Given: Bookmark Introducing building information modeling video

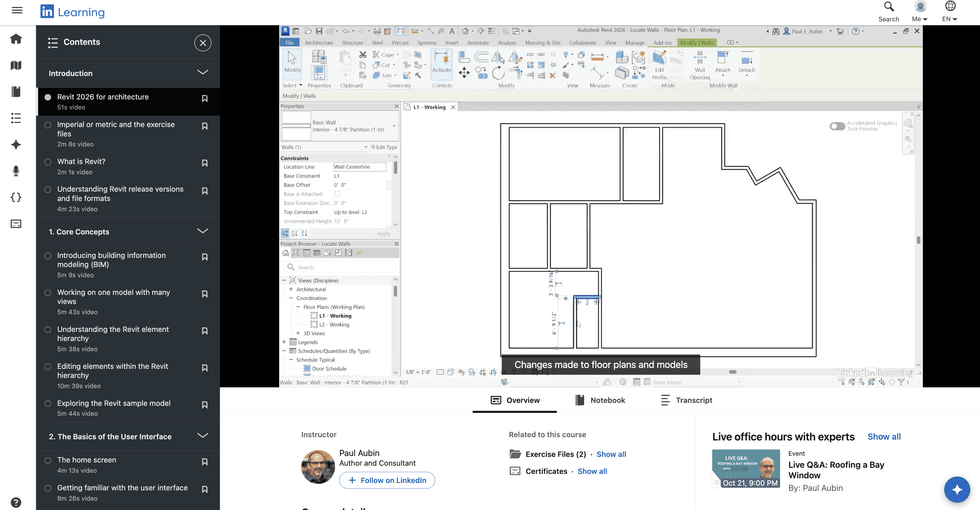Looking at the screenshot, I should point(205,257).
